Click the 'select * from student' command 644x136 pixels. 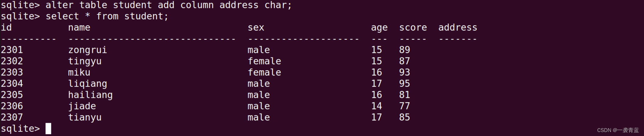tap(107, 16)
